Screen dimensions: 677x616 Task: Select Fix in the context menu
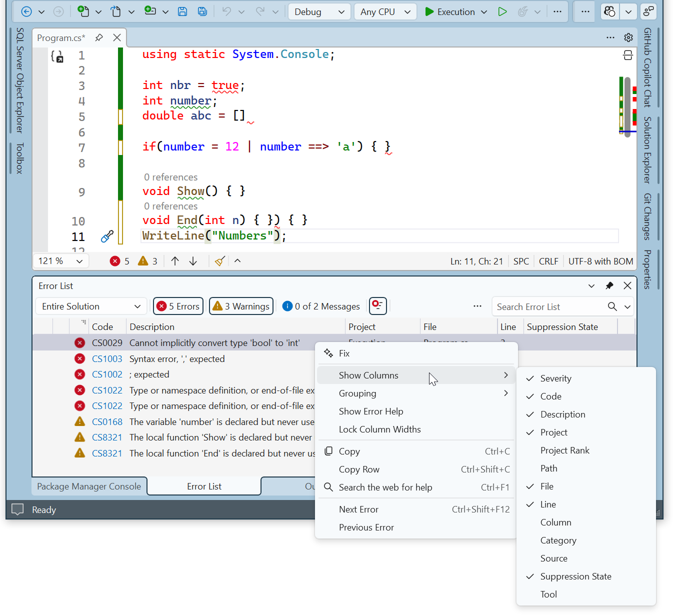coord(416,353)
